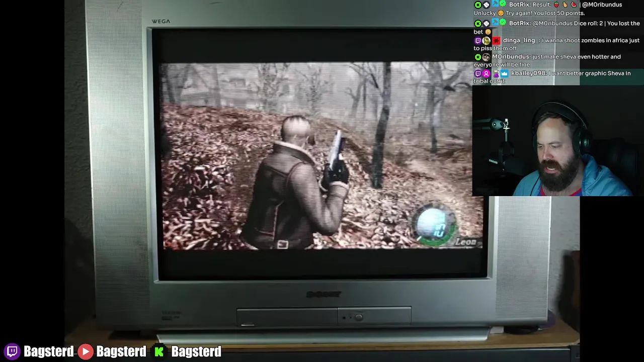Click the dinga_ling_ username in chat
The width and height of the screenshot is (644, 362).
(521, 40)
